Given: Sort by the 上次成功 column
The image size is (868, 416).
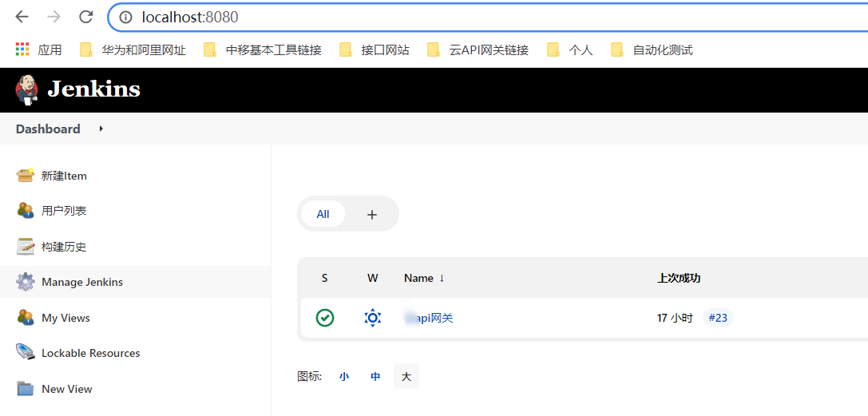Looking at the screenshot, I should point(679,278).
